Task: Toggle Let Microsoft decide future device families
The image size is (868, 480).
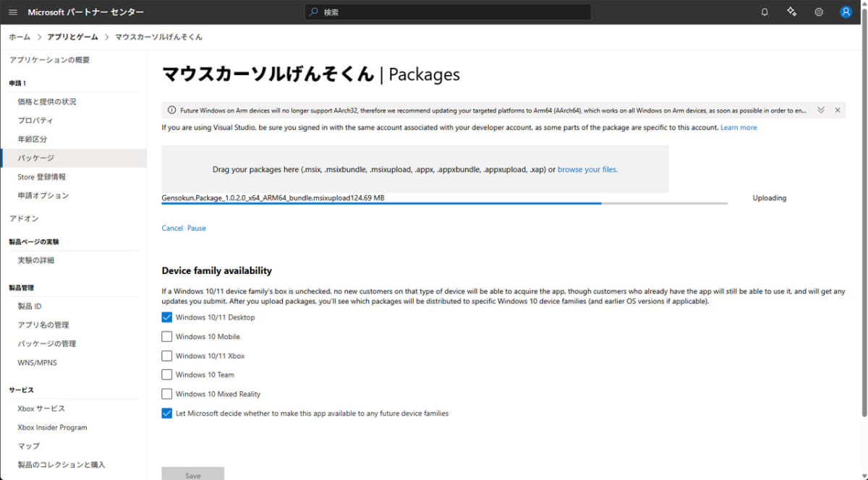Action: click(x=167, y=414)
